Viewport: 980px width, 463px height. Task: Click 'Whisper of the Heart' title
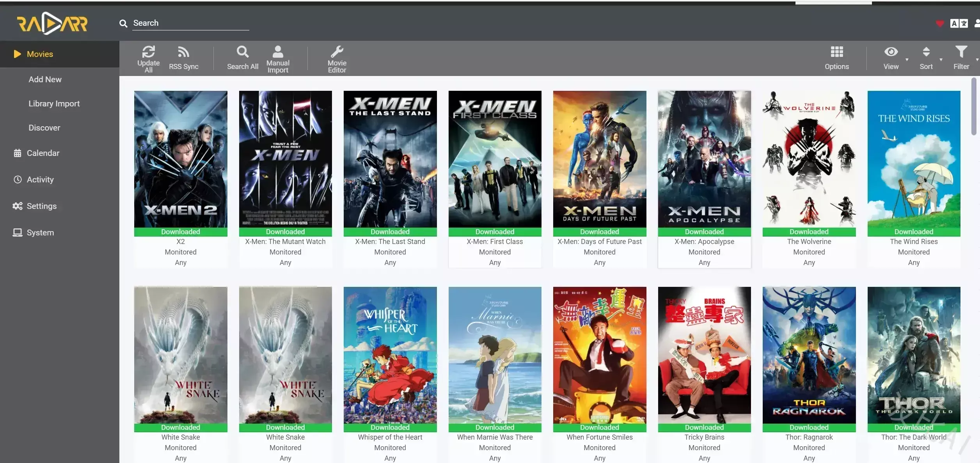[390, 437]
